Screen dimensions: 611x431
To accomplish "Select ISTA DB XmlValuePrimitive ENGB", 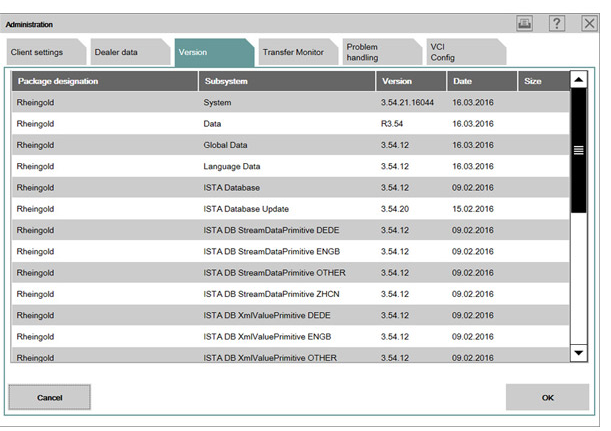I will pyautogui.click(x=267, y=337).
